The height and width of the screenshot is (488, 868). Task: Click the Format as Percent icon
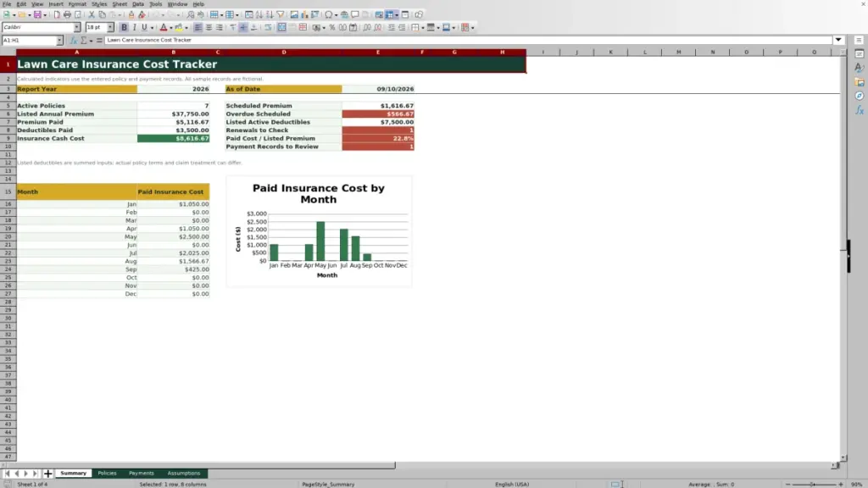[x=332, y=27]
